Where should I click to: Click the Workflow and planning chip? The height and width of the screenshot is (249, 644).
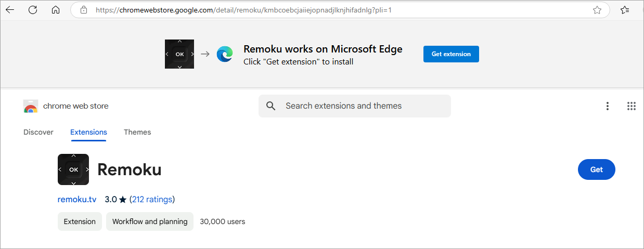click(x=150, y=221)
